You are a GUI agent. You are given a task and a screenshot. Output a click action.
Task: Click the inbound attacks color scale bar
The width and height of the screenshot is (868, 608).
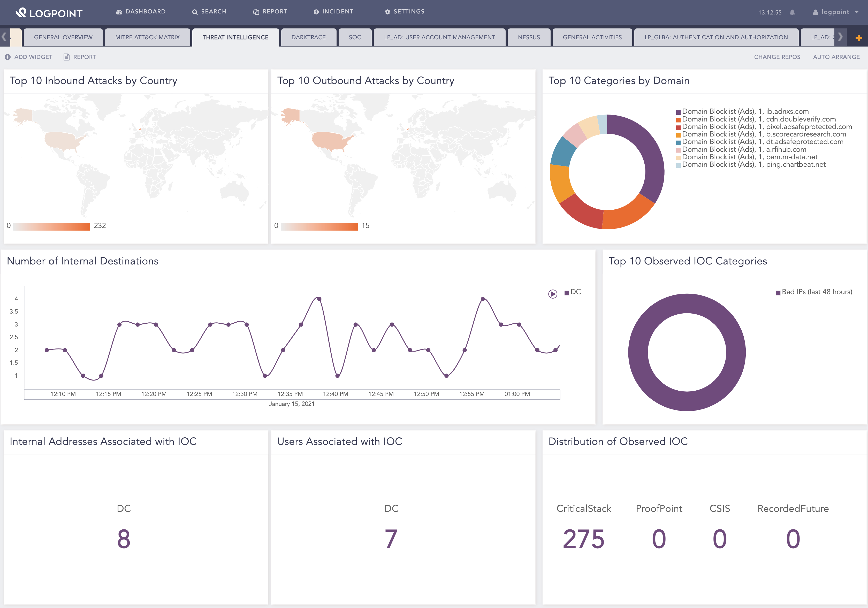(52, 226)
